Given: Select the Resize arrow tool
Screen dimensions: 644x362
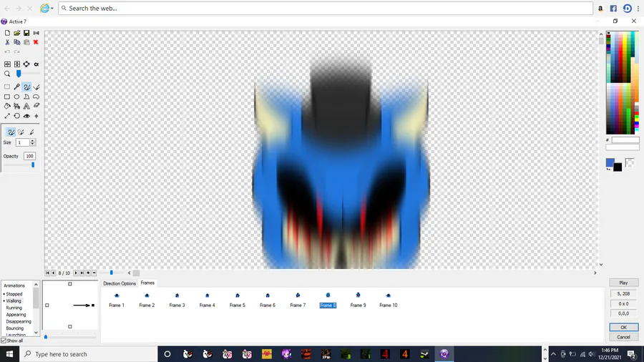Looking at the screenshot, I should point(7,116).
